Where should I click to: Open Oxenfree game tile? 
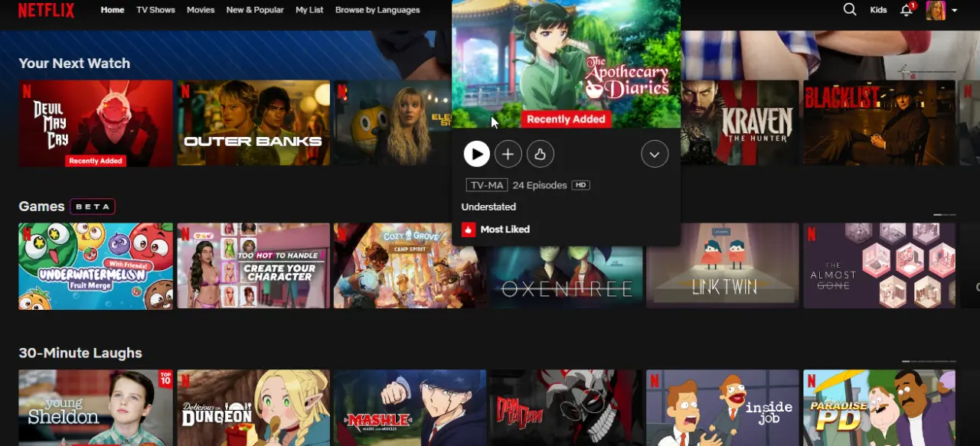click(x=566, y=278)
